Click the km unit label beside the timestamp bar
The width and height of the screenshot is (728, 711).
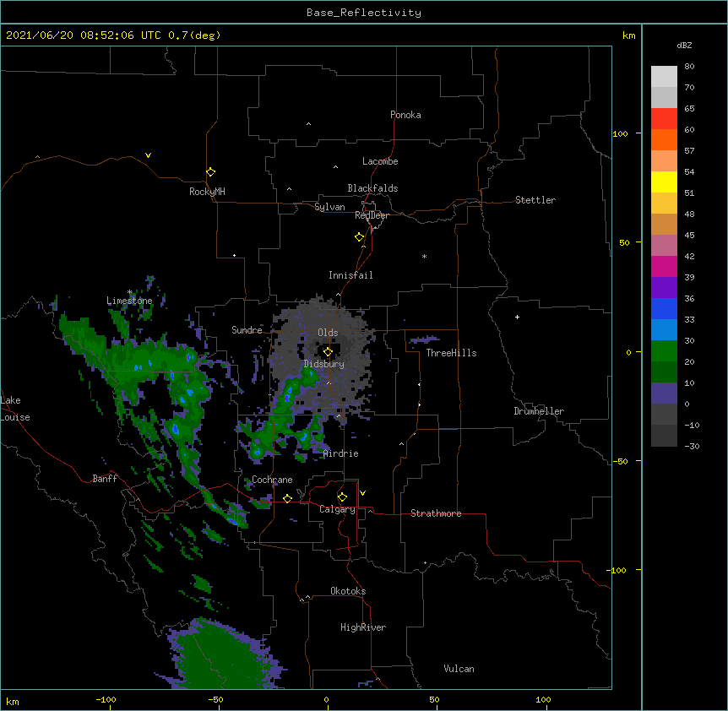pos(628,35)
